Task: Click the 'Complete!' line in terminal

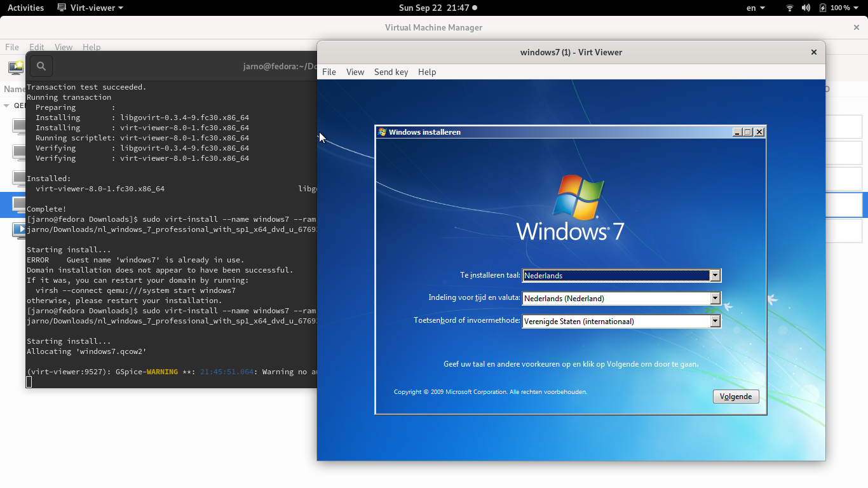Action: 46,209
